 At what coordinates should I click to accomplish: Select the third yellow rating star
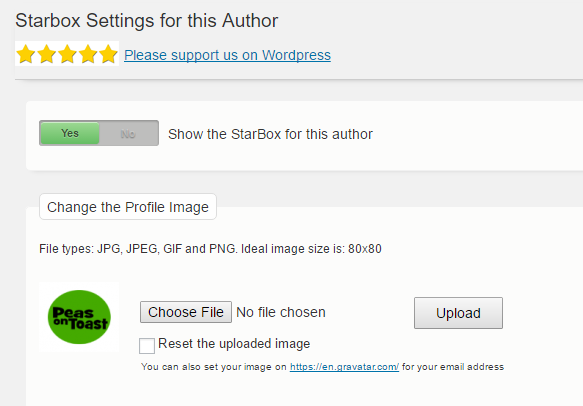(67, 54)
